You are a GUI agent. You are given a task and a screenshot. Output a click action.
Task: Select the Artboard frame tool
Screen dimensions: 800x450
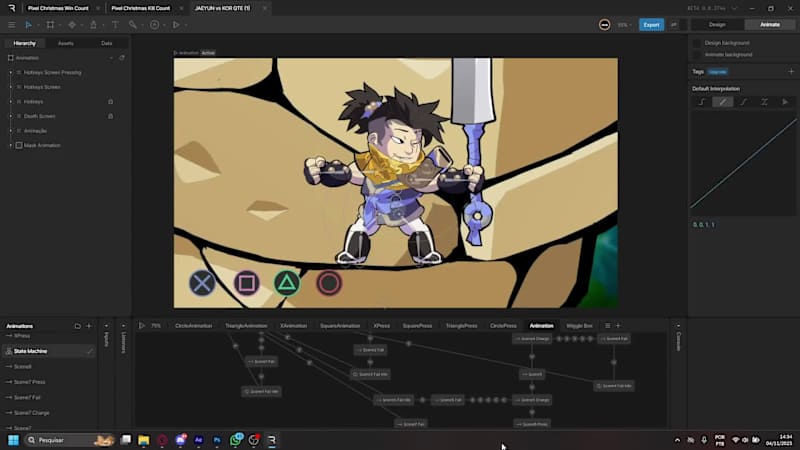50,24
